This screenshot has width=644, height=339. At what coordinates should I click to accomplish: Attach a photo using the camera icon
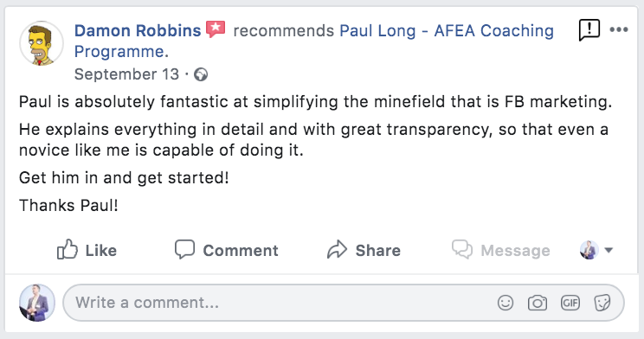point(538,304)
